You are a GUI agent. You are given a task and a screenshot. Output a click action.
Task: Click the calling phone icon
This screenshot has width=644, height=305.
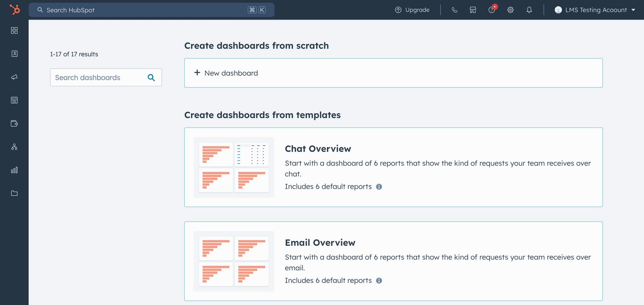(455, 10)
